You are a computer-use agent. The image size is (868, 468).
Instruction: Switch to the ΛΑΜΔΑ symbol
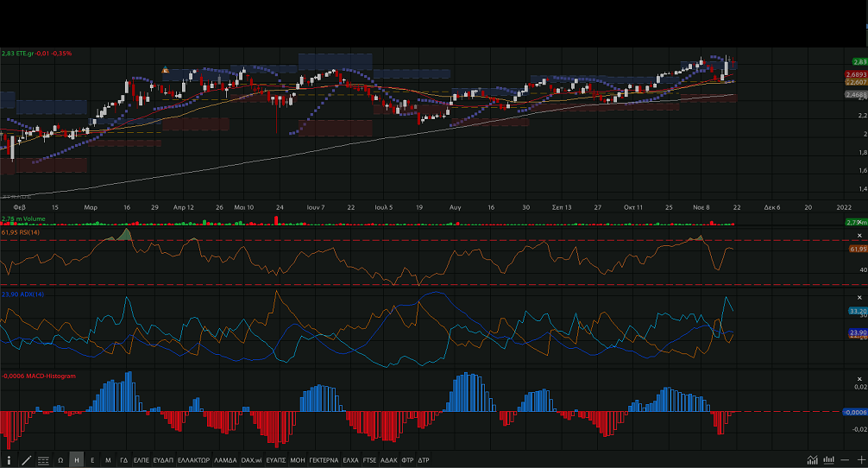tap(225, 460)
